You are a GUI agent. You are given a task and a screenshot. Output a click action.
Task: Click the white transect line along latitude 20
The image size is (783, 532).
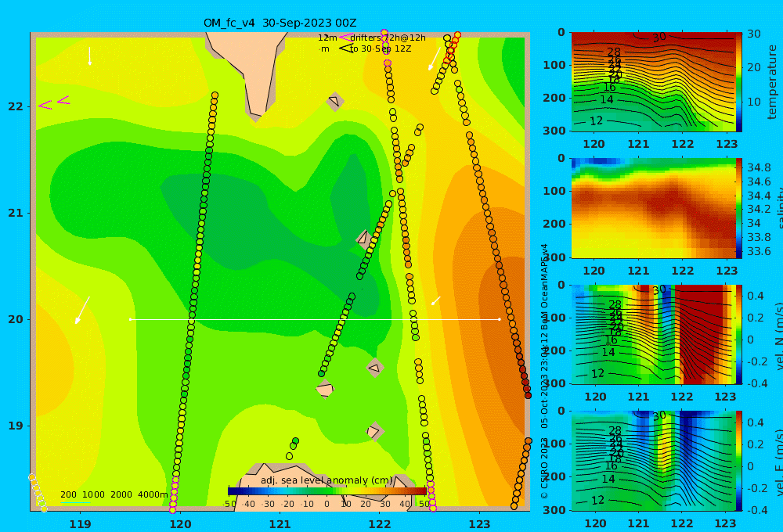315,319
